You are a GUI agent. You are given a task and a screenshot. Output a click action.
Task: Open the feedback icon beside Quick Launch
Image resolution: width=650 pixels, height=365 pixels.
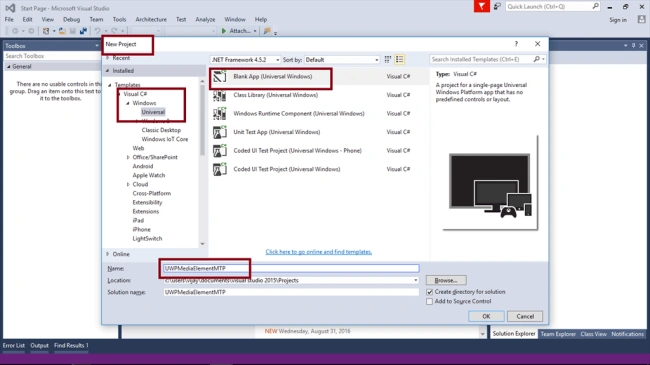coord(497,6)
